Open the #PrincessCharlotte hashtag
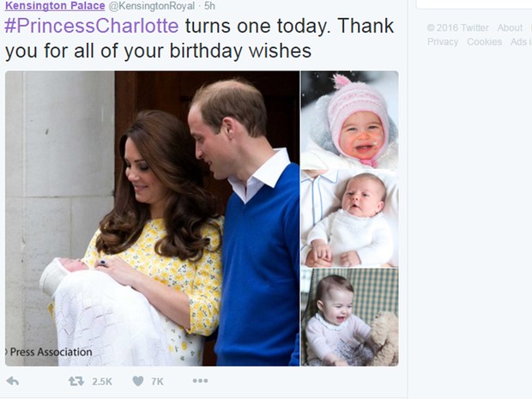This screenshot has width=532, height=399. (x=92, y=26)
